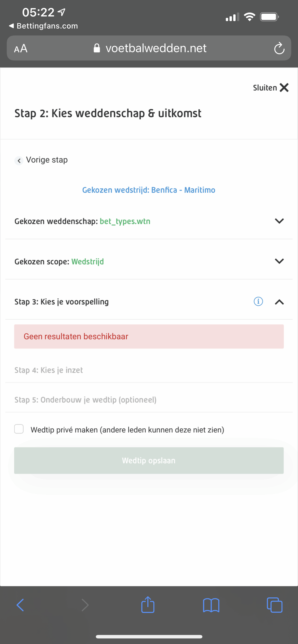Enable Wedtip privé maken checkbox
The image size is (298, 644).
pyautogui.click(x=19, y=429)
